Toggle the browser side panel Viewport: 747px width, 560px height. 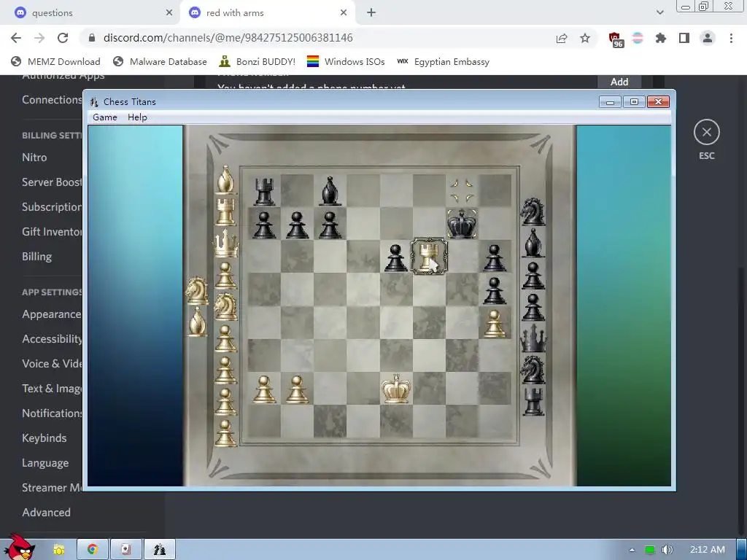tap(684, 38)
